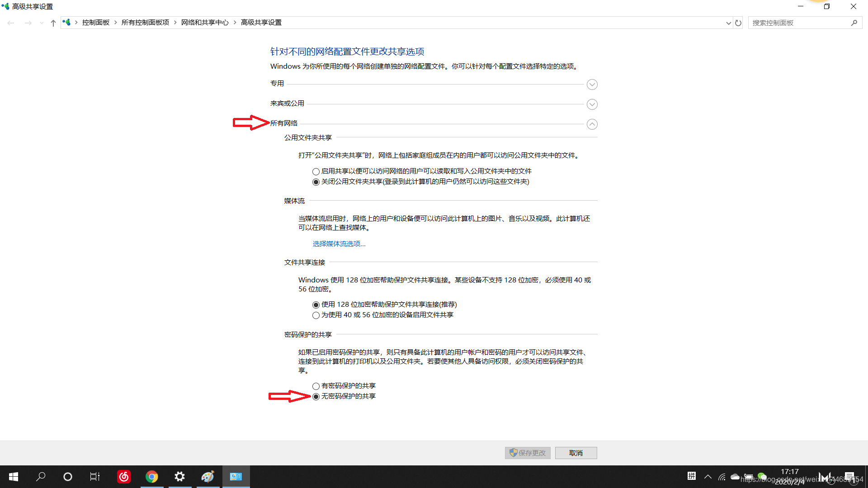The image size is (868, 488).
Task: Click the search magnifier icon in search box
Action: [854, 23]
